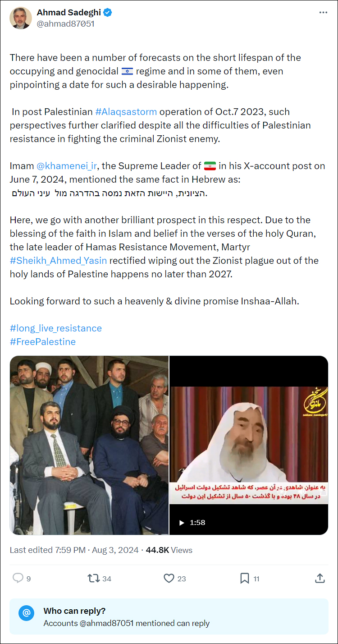The width and height of the screenshot is (338, 644).
Task: Click the repost arrows icon
Action: pos(94,578)
